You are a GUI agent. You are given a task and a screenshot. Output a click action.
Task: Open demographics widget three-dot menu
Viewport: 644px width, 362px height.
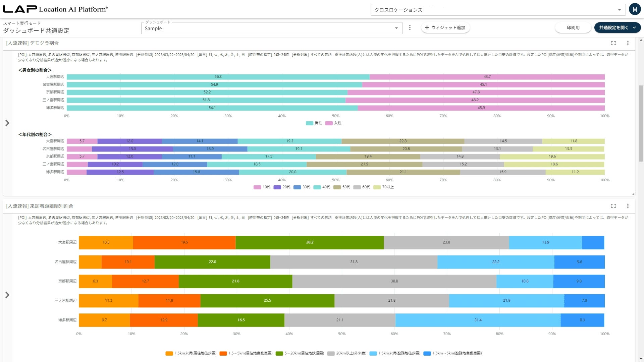pos(628,43)
